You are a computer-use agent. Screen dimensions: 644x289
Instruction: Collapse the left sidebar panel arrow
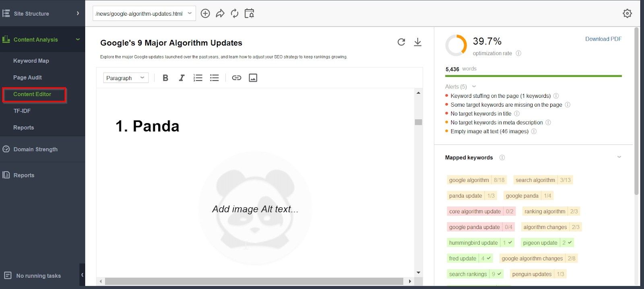pos(82,275)
